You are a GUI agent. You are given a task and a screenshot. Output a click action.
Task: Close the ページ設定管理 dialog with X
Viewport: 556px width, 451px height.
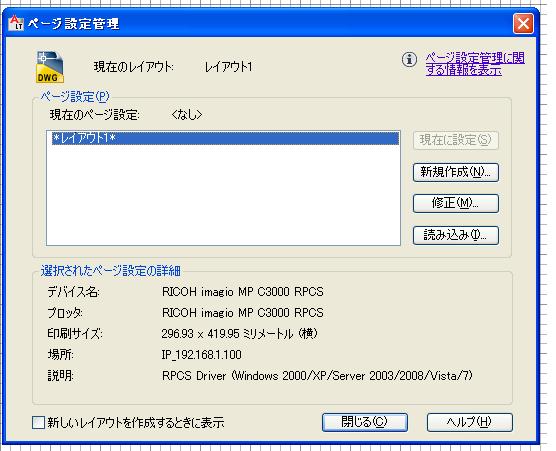[x=523, y=24]
